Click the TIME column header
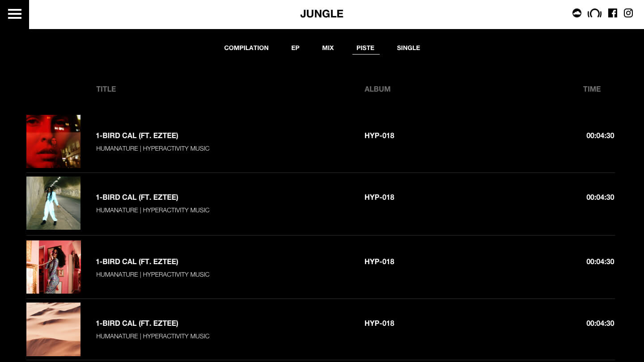Image resolution: width=644 pixels, height=362 pixels. [591, 89]
